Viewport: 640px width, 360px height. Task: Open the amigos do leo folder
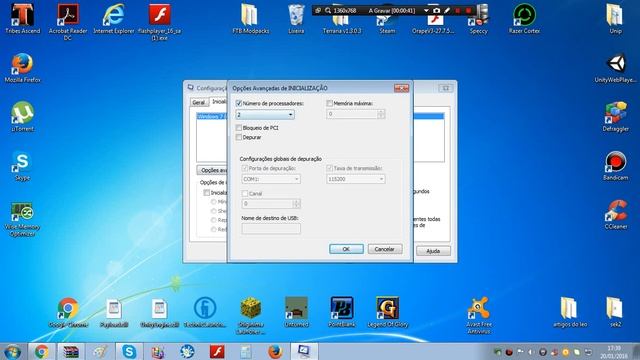570,313
